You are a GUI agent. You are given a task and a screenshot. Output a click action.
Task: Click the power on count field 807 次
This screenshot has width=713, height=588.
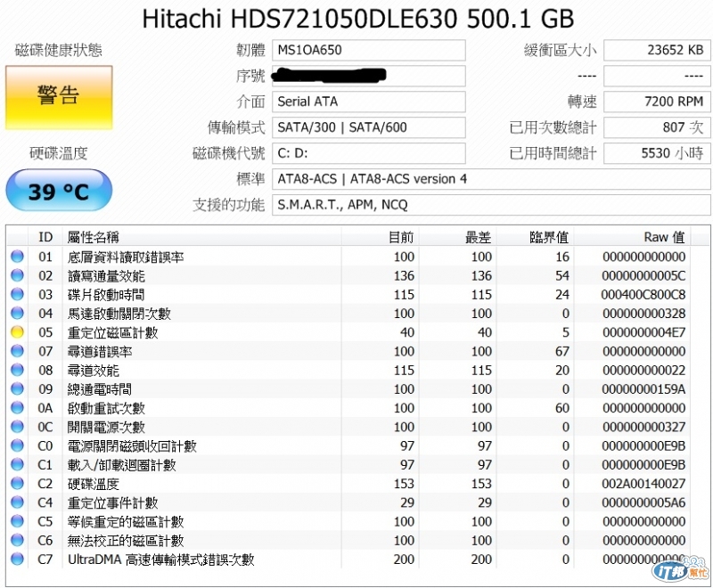(657, 127)
